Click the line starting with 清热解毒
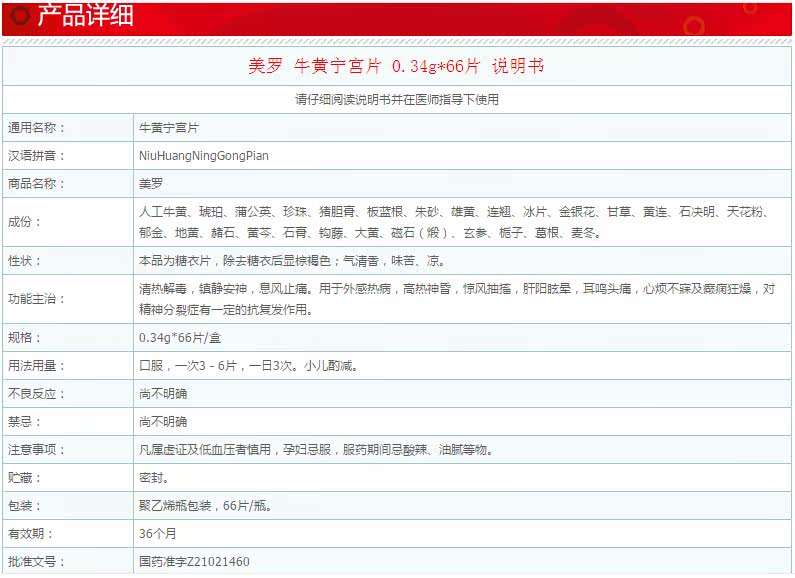The height and width of the screenshot is (578, 795). 457,288
